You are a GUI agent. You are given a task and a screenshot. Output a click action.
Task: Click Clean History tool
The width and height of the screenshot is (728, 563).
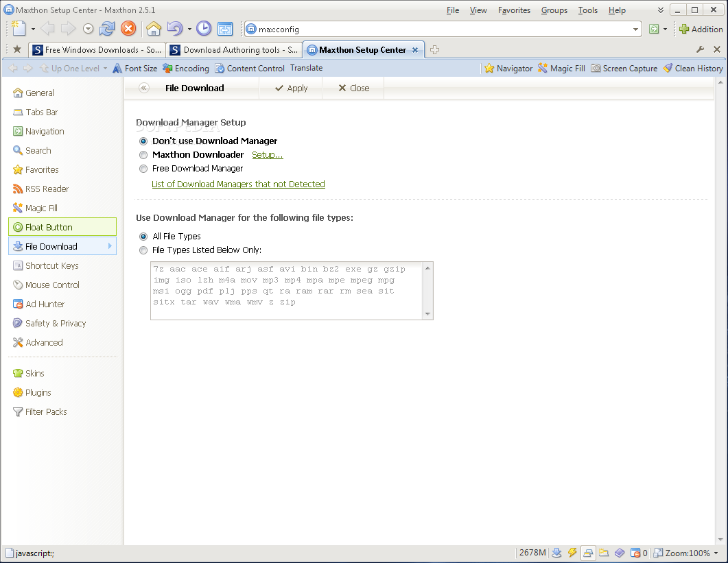[693, 68]
